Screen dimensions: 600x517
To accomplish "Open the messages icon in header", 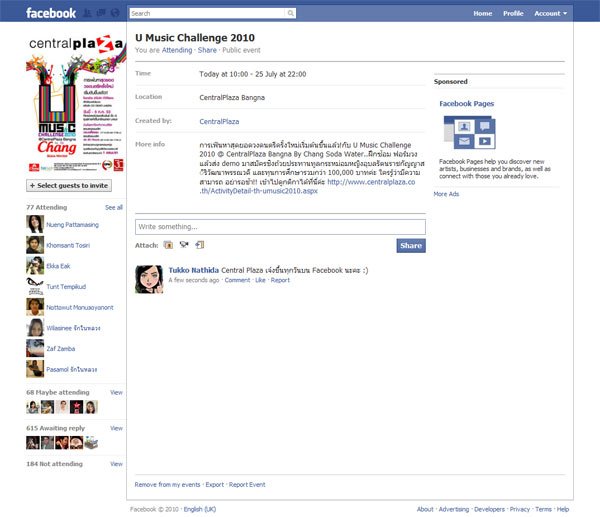I will point(101,13).
